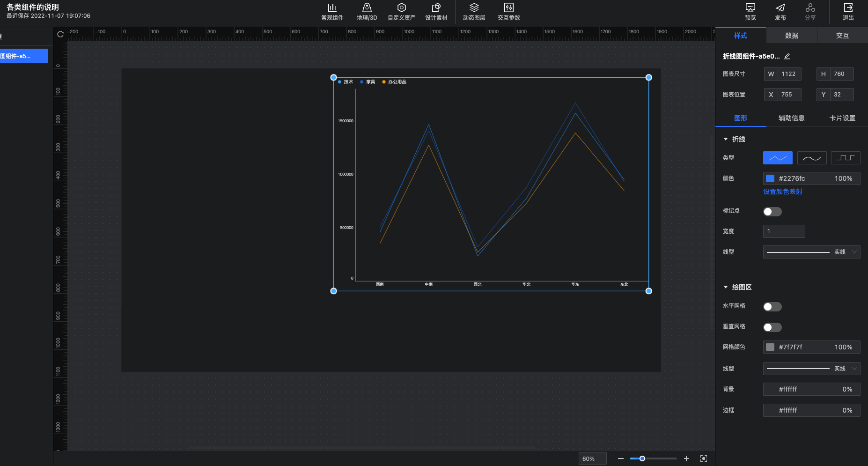Click the bottom-right resize handle of chart
Image resolution: width=868 pixels, height=466 pixels.
click(x=648, y=291)
